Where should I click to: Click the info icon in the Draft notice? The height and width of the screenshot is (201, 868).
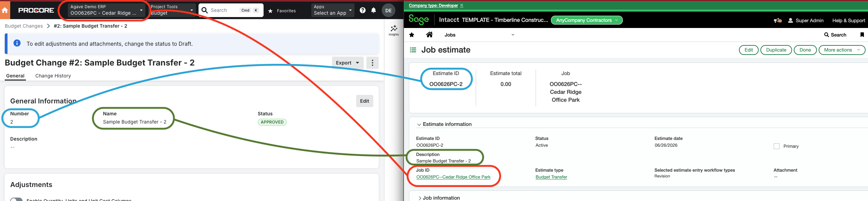pyautogui.click(x=17, y=43)
